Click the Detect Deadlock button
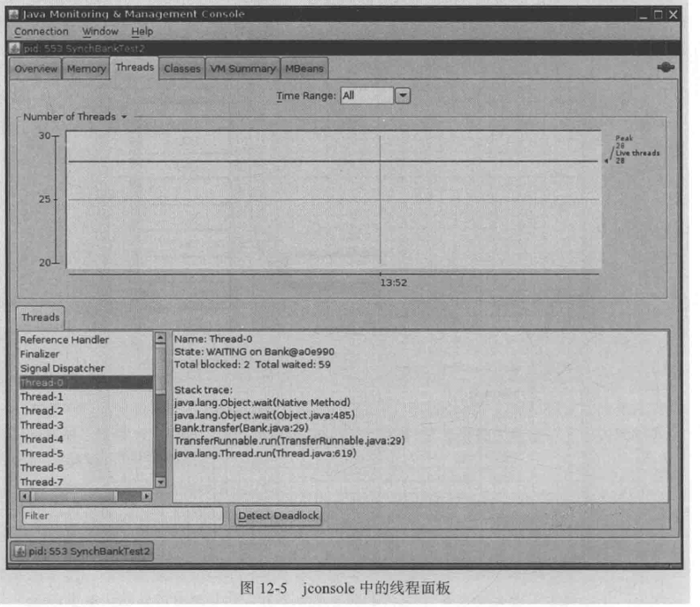Screen dimensions: 700x607 pyautogui.click(x=278, y=516)
